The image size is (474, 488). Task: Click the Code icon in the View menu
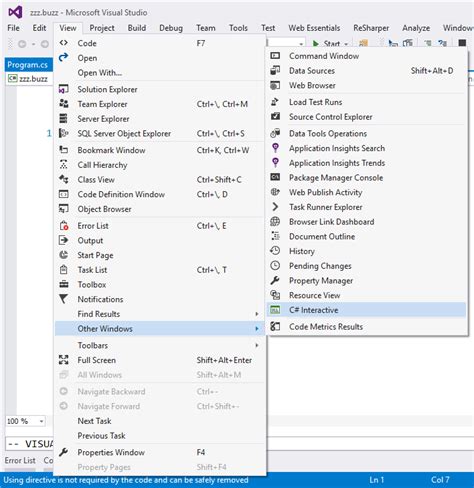(x=63, y=43)
